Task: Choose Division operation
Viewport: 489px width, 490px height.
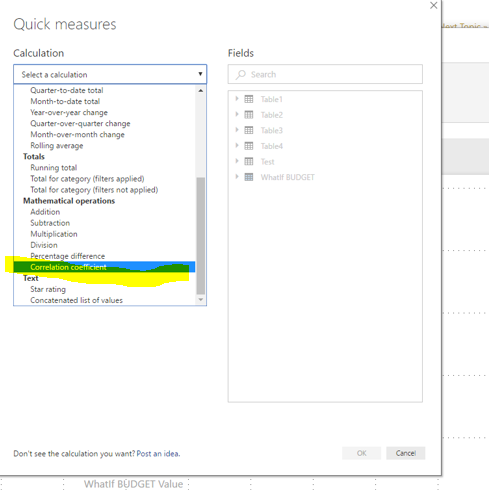Action: tap(44, 245)
